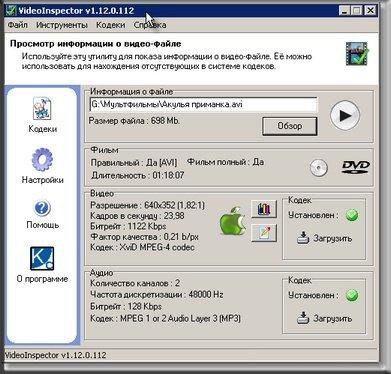Open the Справка menu
The width and height of the screenshot is (391, 374).
[x=150, y=25]
